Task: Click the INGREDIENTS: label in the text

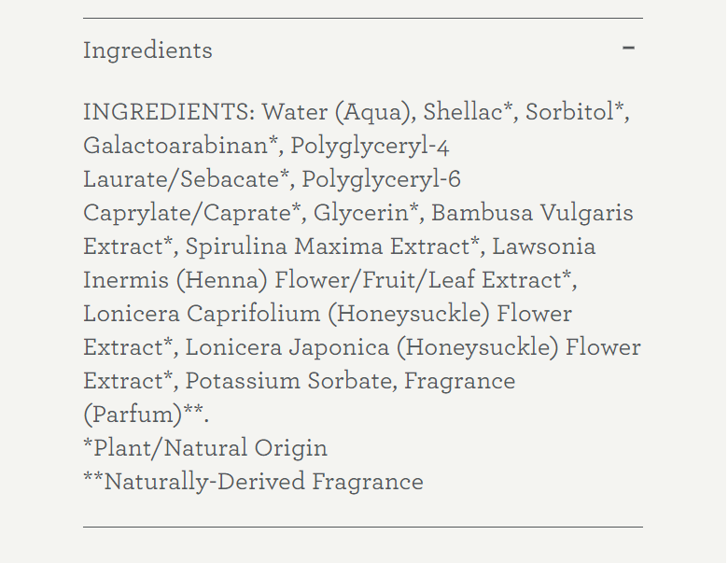Action: click(169, 112)
